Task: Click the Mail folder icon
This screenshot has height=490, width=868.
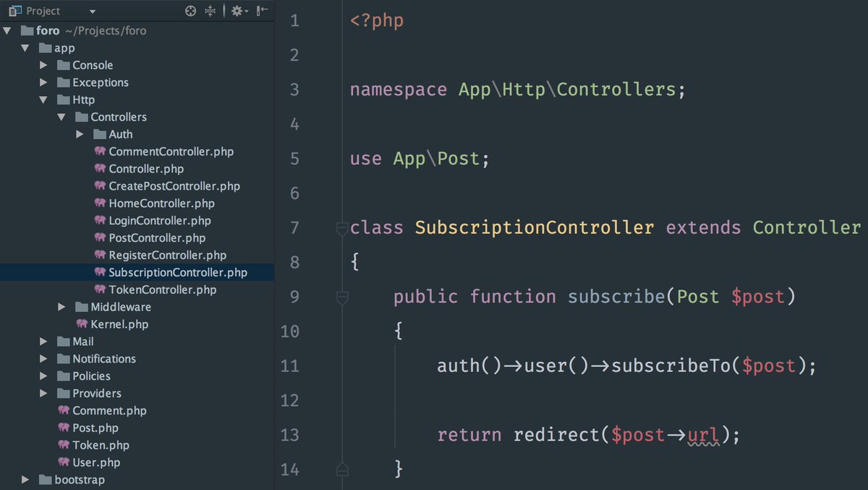Action: point(64,342)
